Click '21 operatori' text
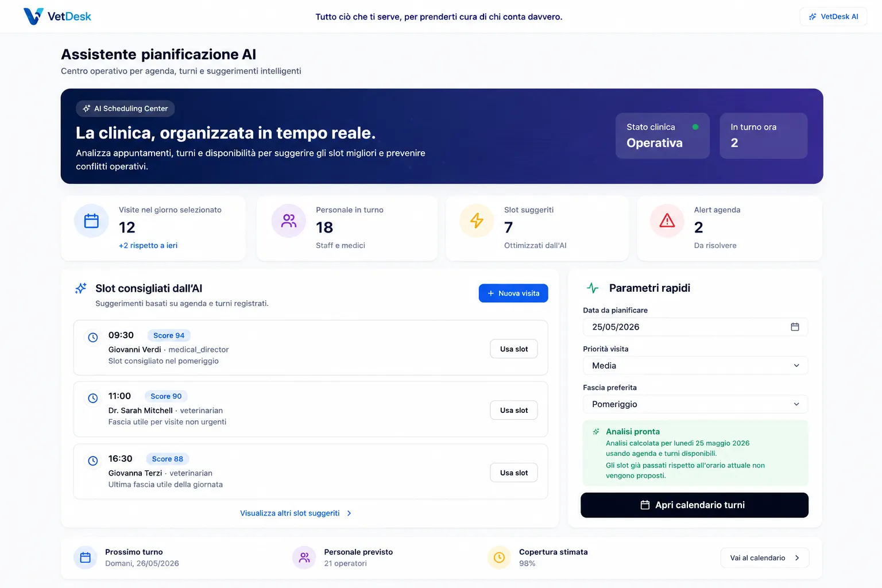Screen dimensions: 882x588 (345, 563)
